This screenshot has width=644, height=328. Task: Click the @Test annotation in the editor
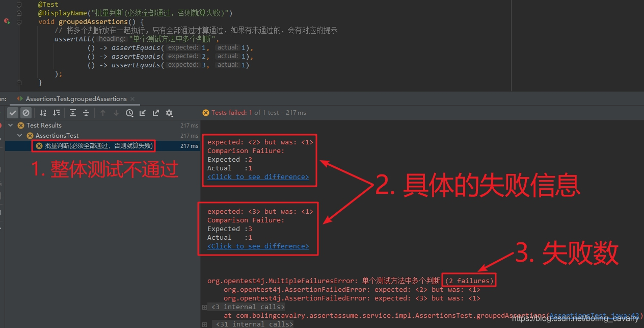(48, 4)
